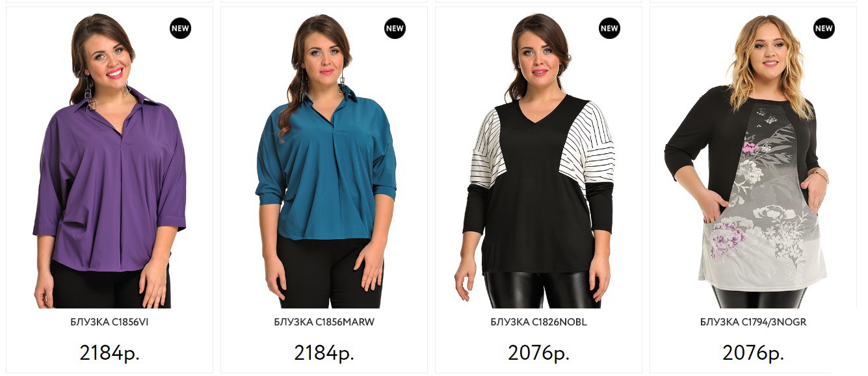Click NEW badge on teal blouse card
Screen dimensions: 868x376
[395, 29]
